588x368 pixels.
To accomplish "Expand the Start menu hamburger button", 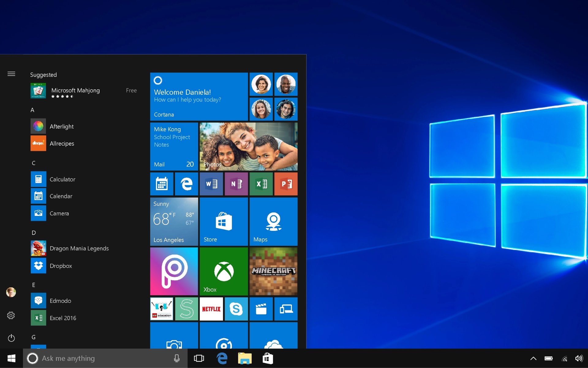I will [11, 74].
